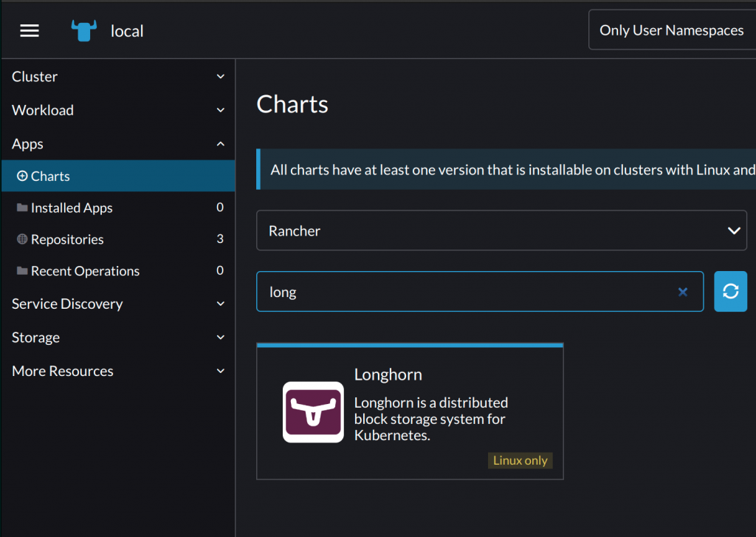Collapse the Apps section
Screen dimensions: 756x537
coord(220,144)
